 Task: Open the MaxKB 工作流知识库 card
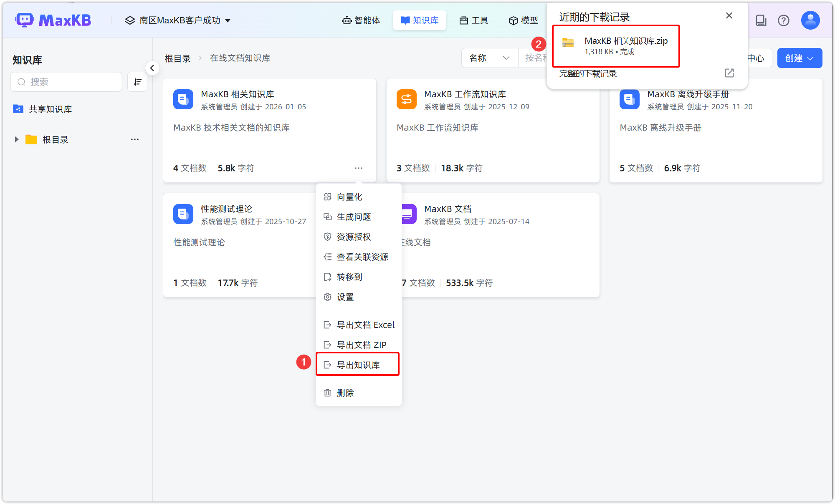493,130
